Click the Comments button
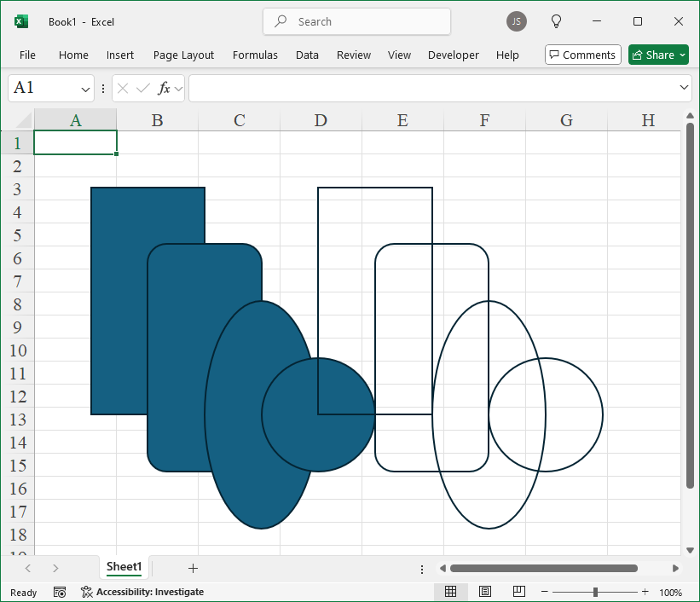 pos(582,54)
